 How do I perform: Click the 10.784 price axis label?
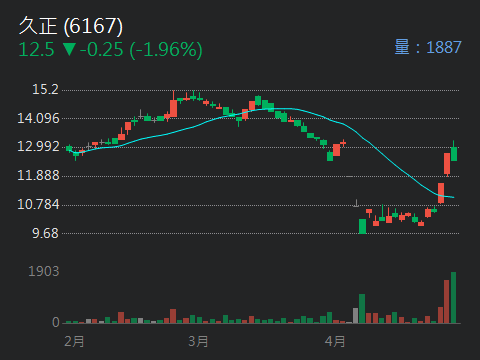click(38, 204)
